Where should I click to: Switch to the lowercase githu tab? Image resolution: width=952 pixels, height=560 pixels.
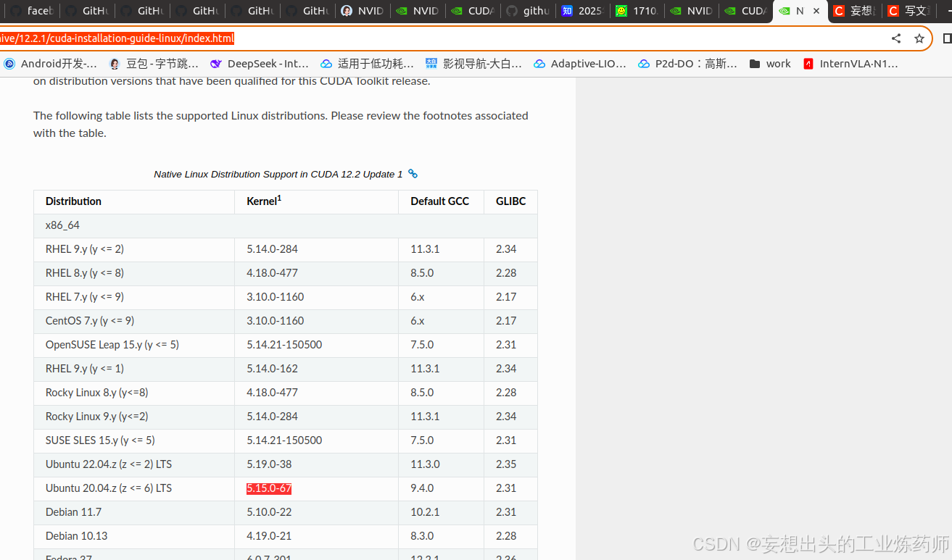(527, 11)
